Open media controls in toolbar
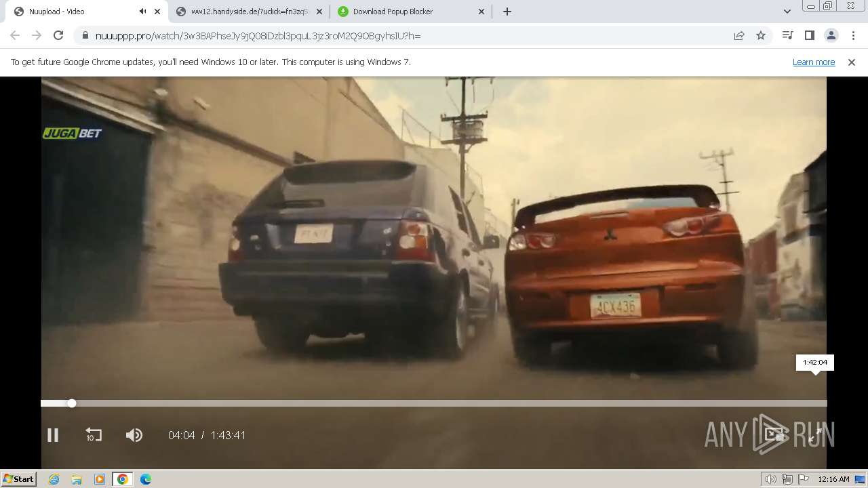This screenshot has height=488, width=868. pyautogui.click(x=787, y=35)
